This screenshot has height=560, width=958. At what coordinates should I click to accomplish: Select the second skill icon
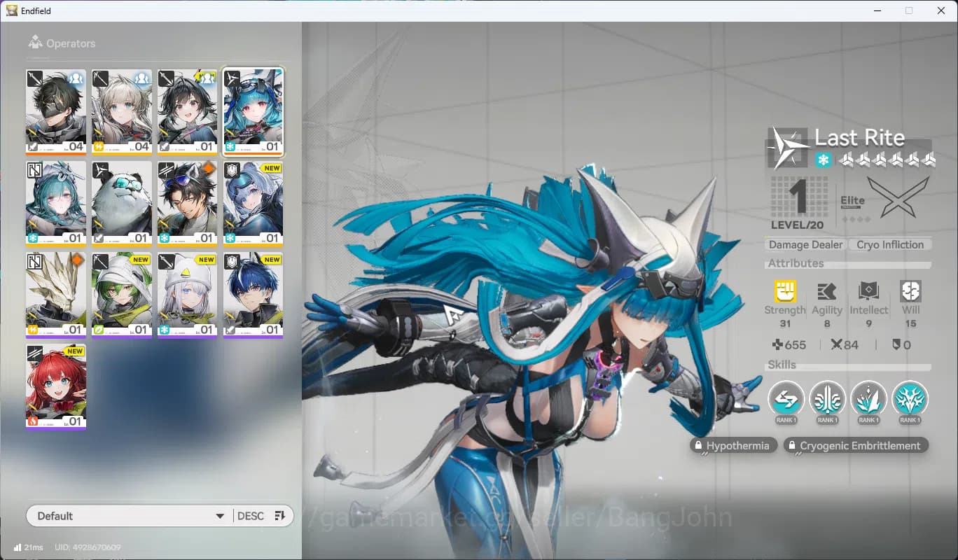point(827,399)
